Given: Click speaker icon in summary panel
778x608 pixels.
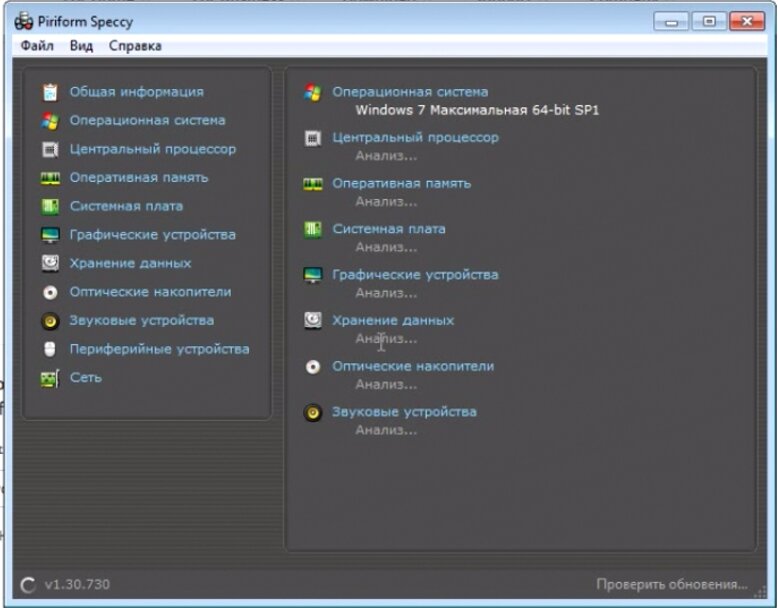Looking at the screenshot, I should 313,412.
